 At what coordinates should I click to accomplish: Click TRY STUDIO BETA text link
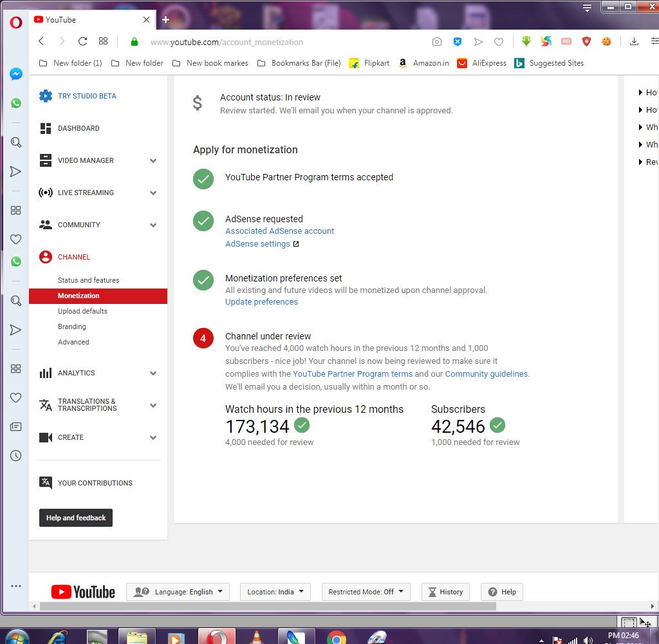click(87, 96)
